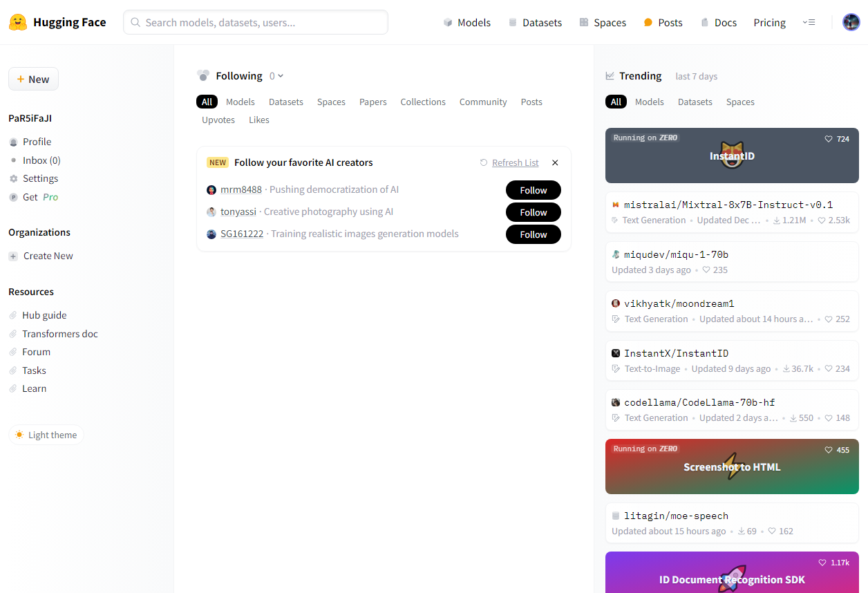Screen dimensions: 868x593
Task: Click mrm8488's avatar
Action: 211,190
